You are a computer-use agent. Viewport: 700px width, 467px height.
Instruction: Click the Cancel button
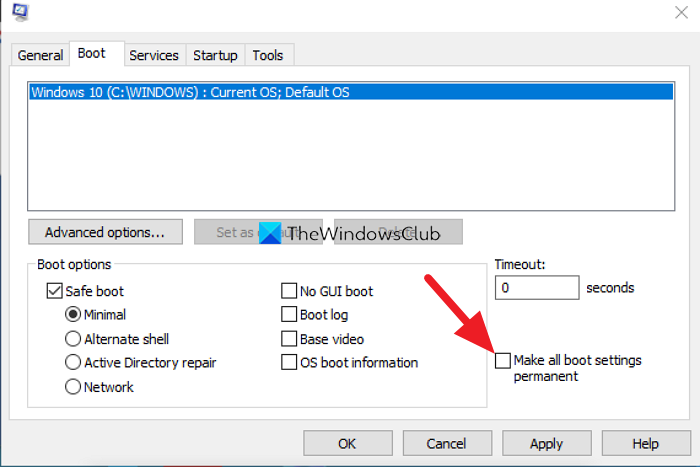click(447, 443)
